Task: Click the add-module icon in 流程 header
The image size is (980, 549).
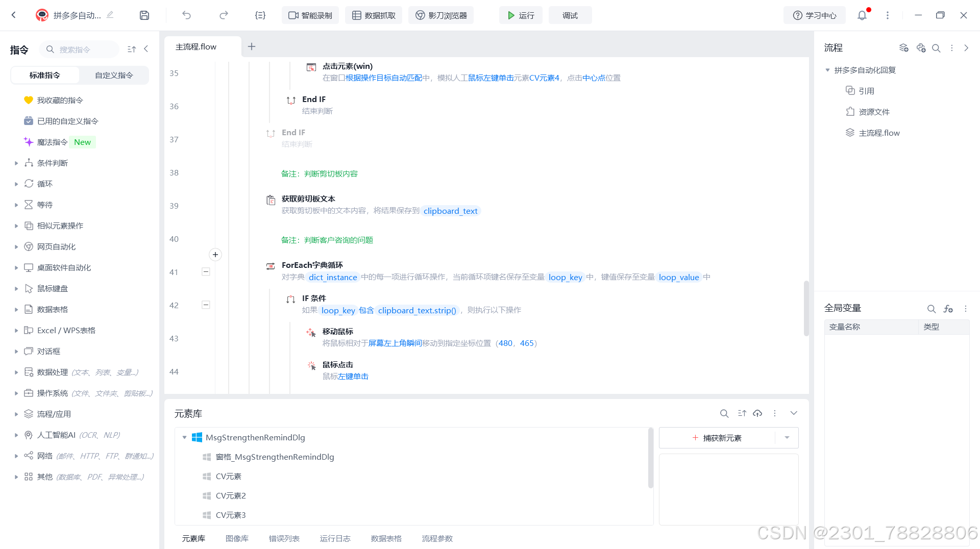Action: point(921,48)
